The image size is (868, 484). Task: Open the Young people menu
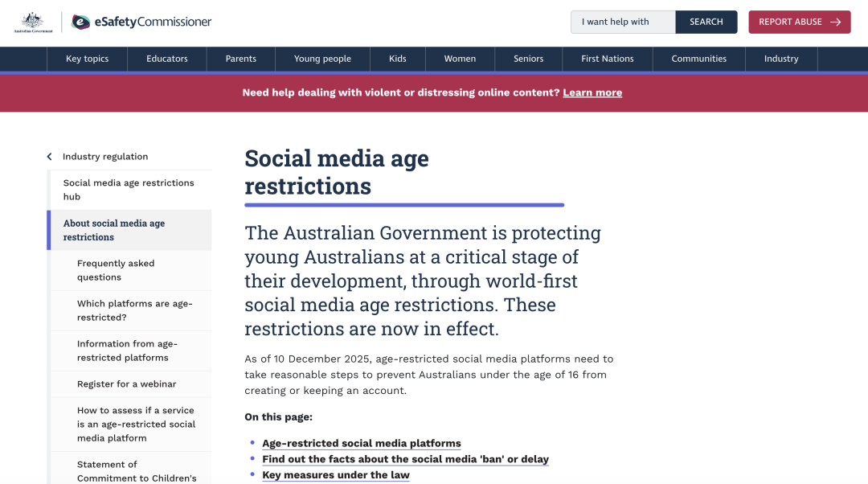pos(323,59)
